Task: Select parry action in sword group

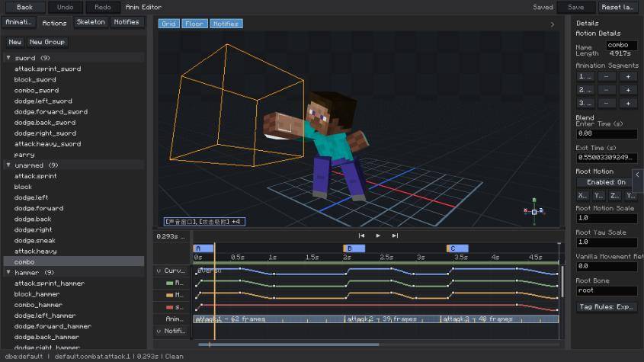Action: point(24,155)
